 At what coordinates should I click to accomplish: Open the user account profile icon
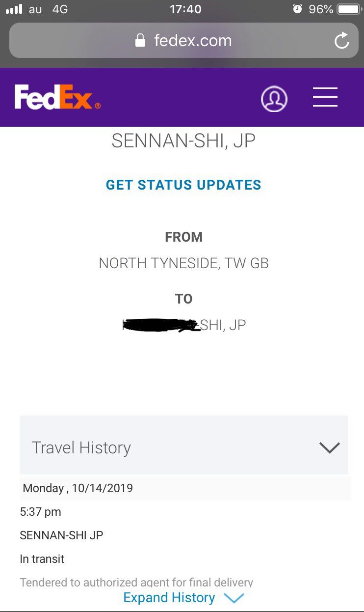pyautogui.click(x=274, y=99)
